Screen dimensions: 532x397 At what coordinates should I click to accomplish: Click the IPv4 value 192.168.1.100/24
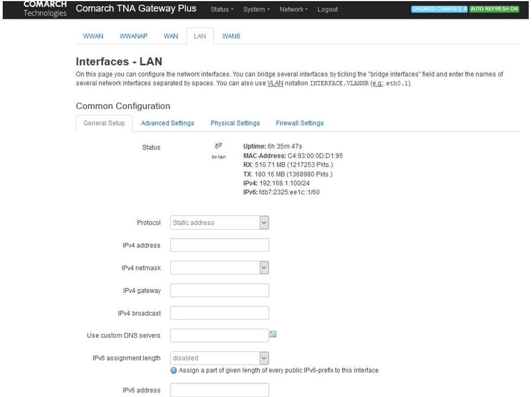click(284, 183)
